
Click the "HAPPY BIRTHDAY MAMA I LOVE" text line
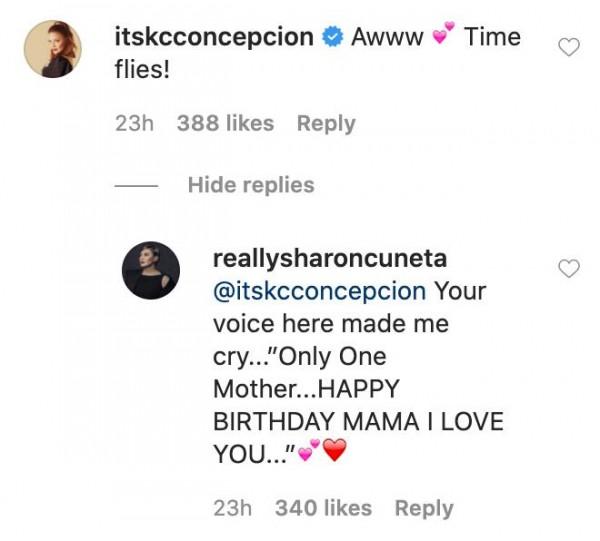click(359, 421)
